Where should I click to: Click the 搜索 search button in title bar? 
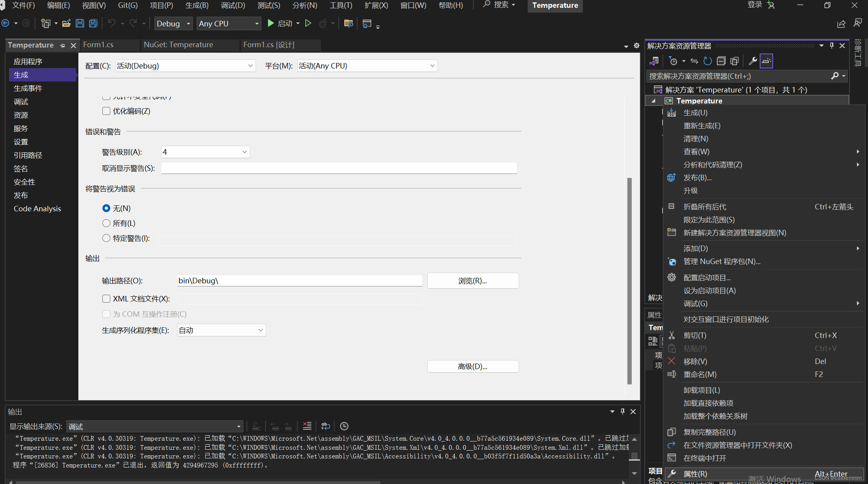pyautogui.click(x=499, y=5)
